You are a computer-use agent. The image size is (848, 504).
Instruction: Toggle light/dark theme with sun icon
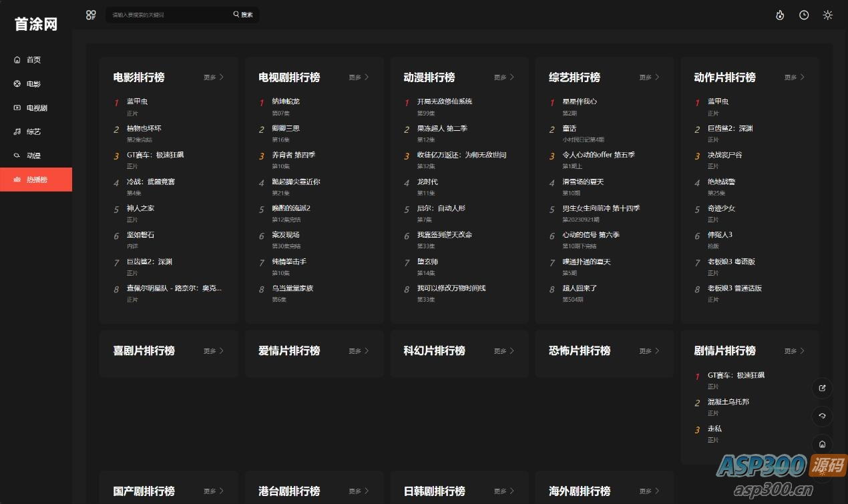pyautogui.click(x=828, y=15)
